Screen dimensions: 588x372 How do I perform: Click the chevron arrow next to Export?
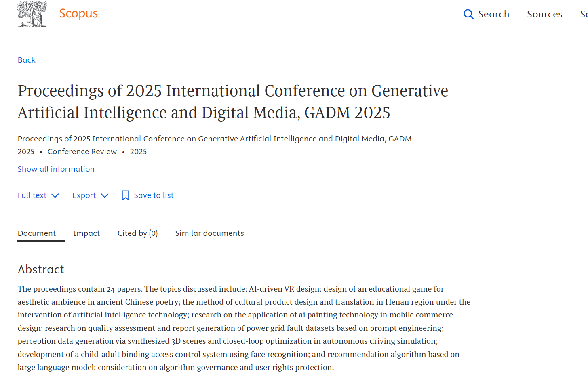pyautogui.click(x=105, y=195)
